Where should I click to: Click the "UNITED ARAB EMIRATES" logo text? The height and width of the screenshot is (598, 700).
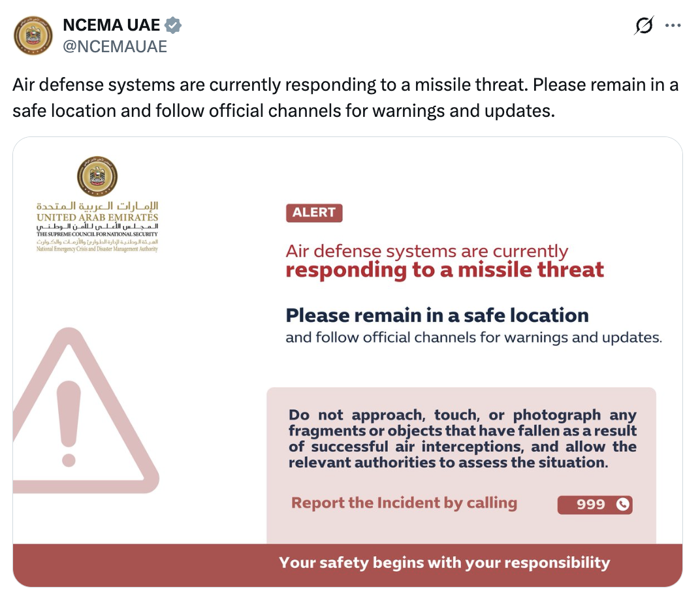pos(97,217)
